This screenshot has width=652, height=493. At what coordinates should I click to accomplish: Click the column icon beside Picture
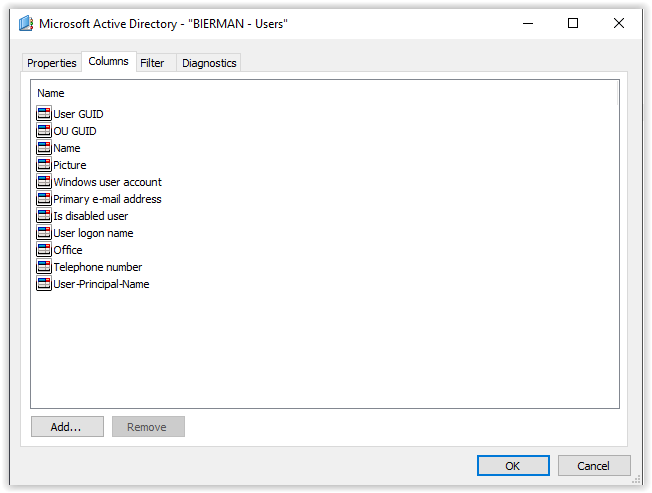click(x=44, y=165)
